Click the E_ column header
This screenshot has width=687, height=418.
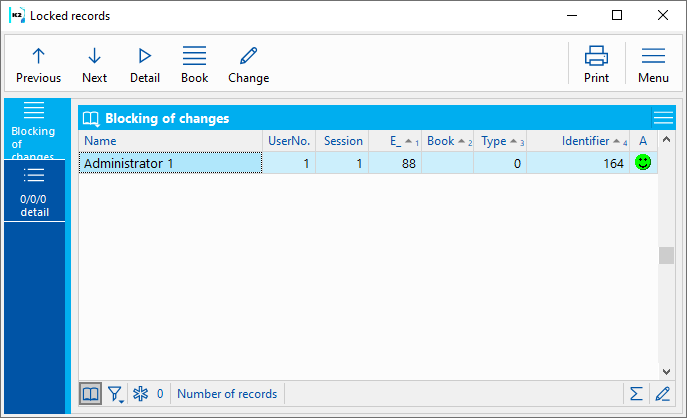coord(395,141)
